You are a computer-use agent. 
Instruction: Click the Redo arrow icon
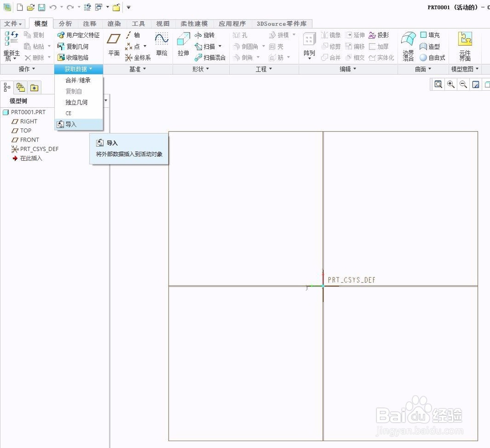click(70, 7)
